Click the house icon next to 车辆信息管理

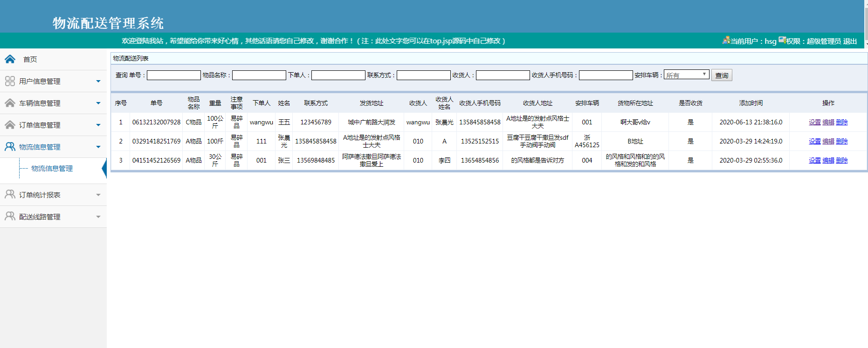tap(10, 103)
